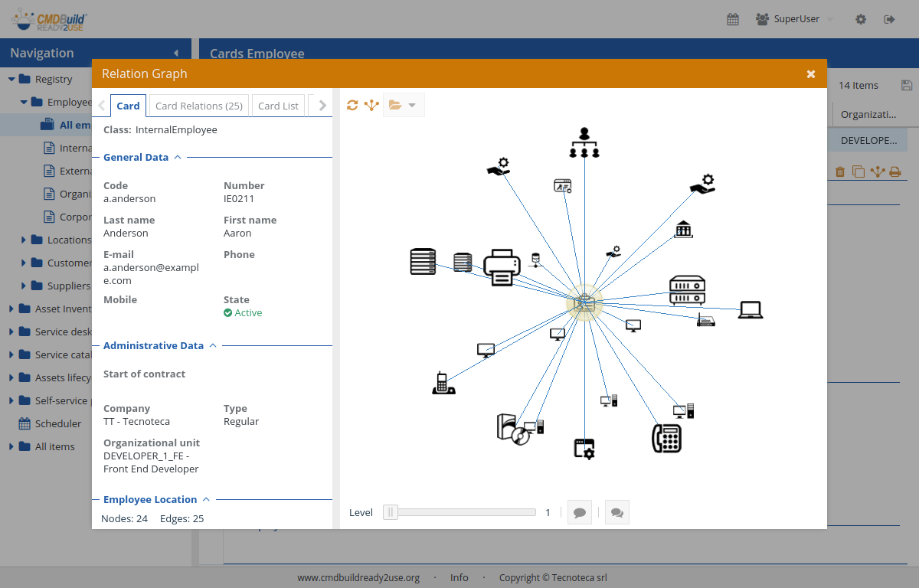Expand the Asset Inventory tree node
This screenshot has height=588, width=919.
[x=11, y=309]
